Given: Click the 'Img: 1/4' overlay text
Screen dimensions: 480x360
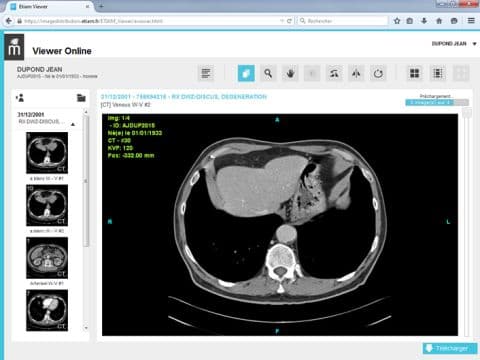Looking at the screenshot, I should [x=119, y=118].
